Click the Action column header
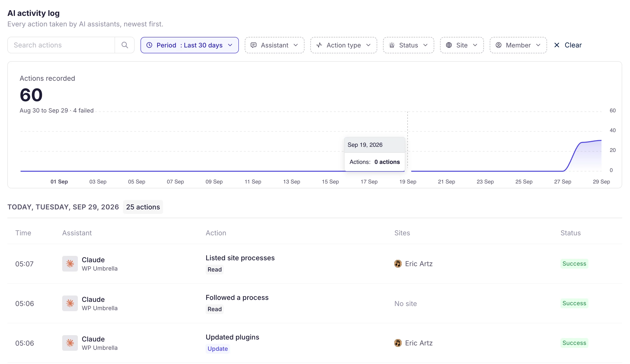 click(216, 233)
